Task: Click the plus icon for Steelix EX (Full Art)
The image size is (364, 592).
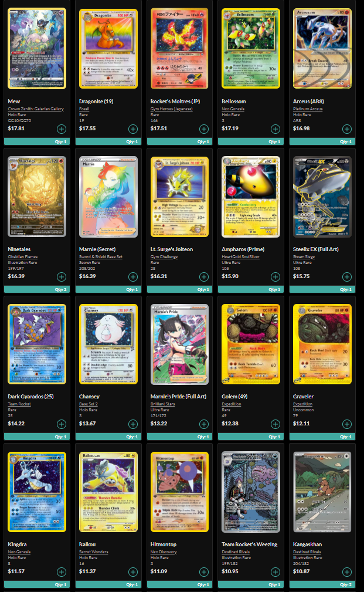Action: [346, 277]
